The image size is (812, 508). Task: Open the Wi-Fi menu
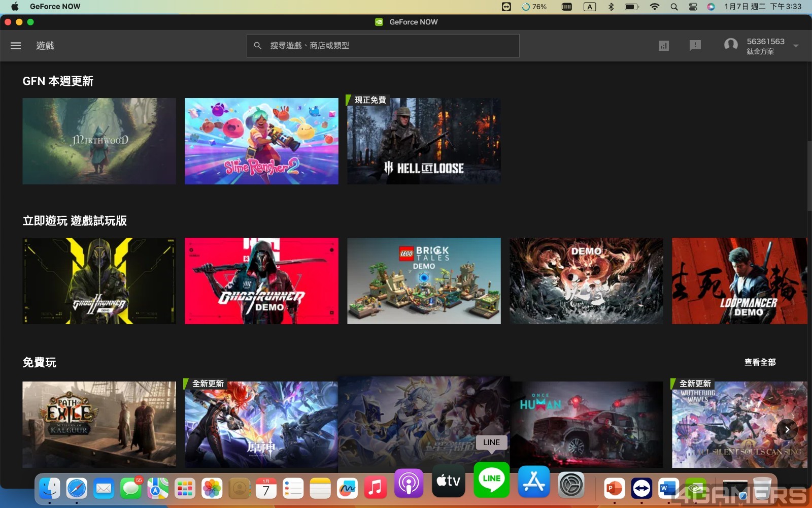[655, 7]
